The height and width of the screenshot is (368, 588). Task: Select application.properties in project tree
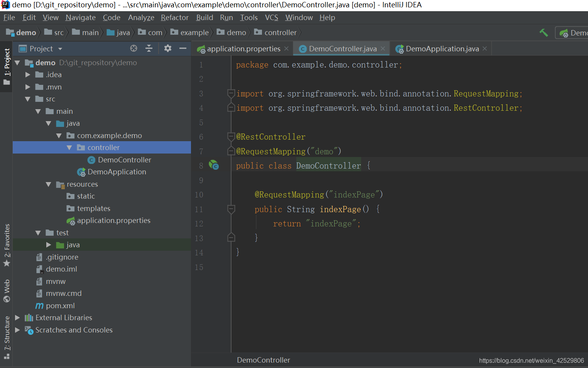pos(113,220)
